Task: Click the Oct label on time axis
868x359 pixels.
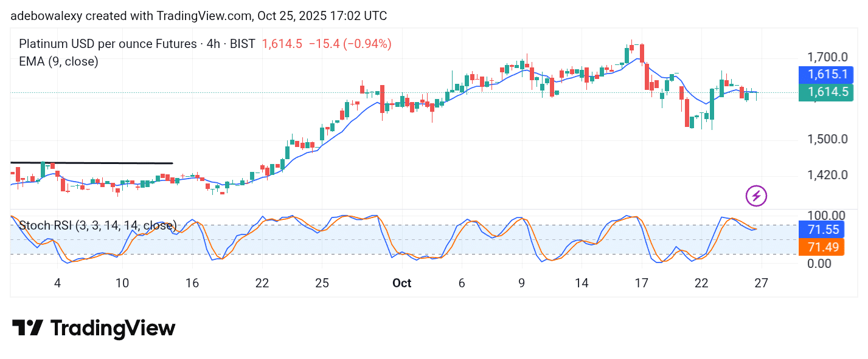Action: [401, 283]
